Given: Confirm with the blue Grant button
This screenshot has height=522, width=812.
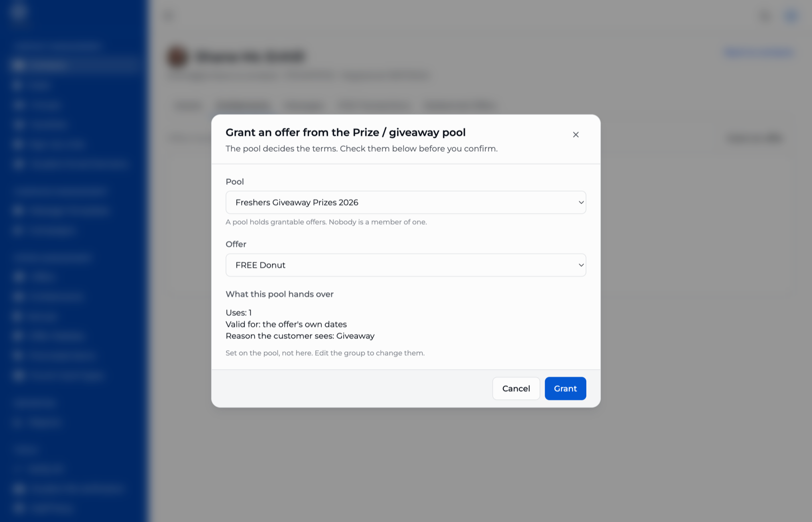Looking at the screenshot, I should [565, 388].
